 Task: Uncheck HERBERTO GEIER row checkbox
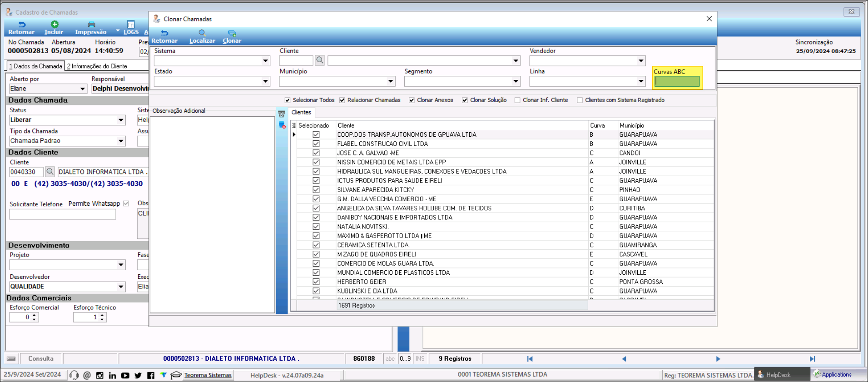[x=316, y=282]
